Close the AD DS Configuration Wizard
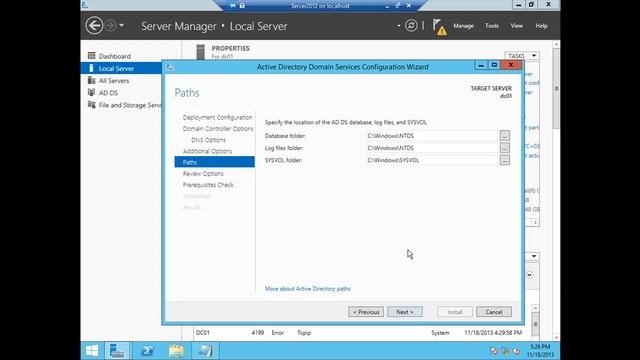 tap(511, 65)
